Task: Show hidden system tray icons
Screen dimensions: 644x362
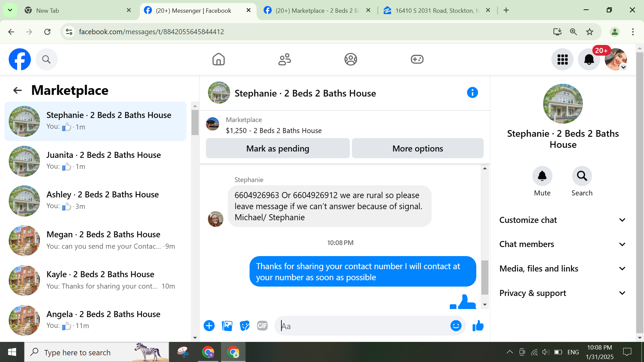Action: pyautogui.click(x=509, y=352)
